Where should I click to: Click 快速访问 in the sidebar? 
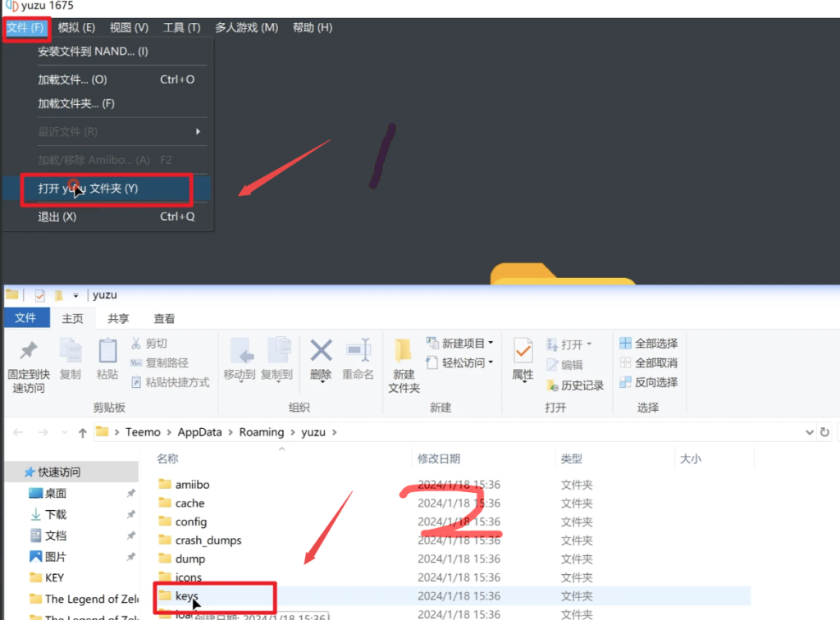pyautogui.click(x=59, y=472)
